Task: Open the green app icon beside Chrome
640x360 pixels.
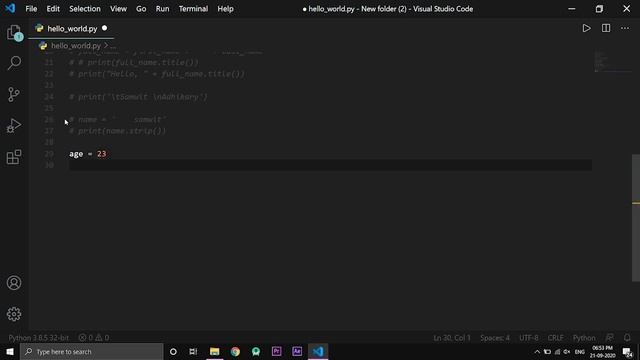Action: point(256,351)
